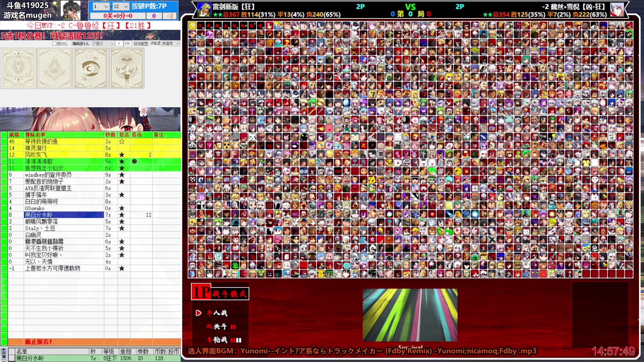
Task: Toggle the revive star for windkey的宣传委员
Action: click(x=122, y=175)
